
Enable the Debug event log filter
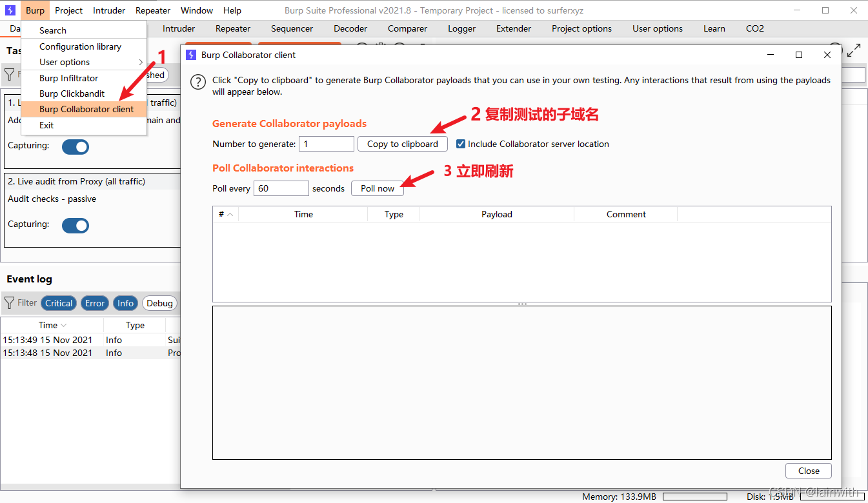pyautogui.click(x=159, y=303)
